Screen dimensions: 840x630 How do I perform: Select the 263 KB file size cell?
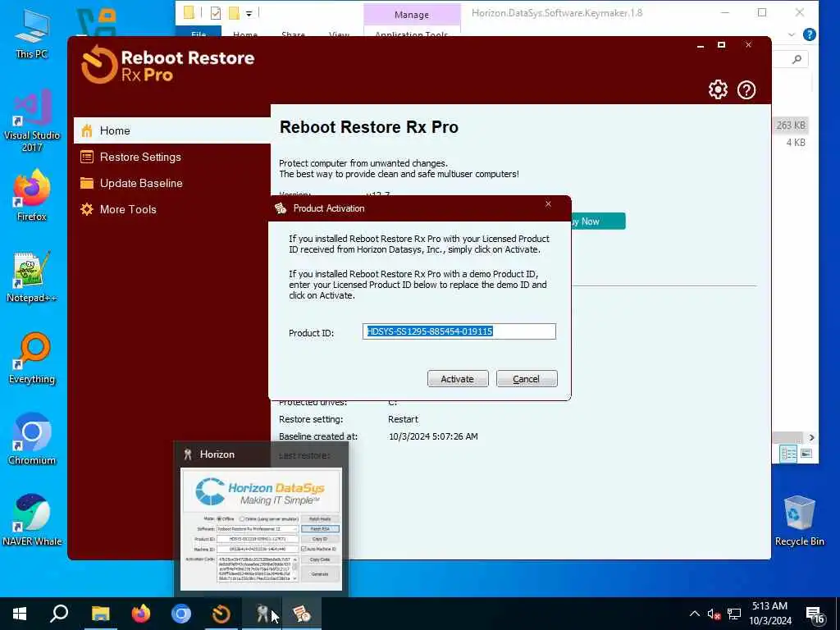tap(791, 125)
